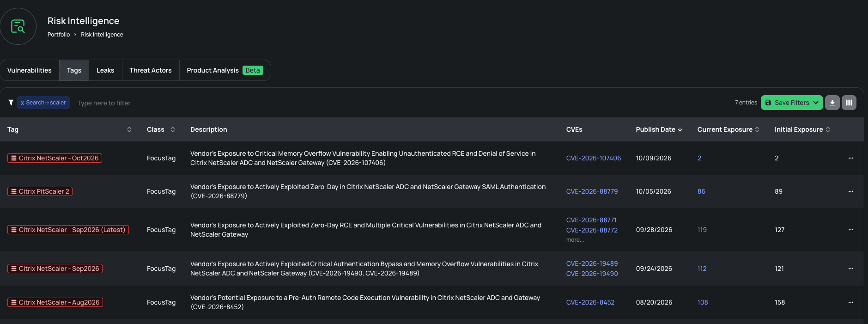Viewport: 868px width, 324px height.
Task: Open Threat Actors tab
Action: point(151,70)
